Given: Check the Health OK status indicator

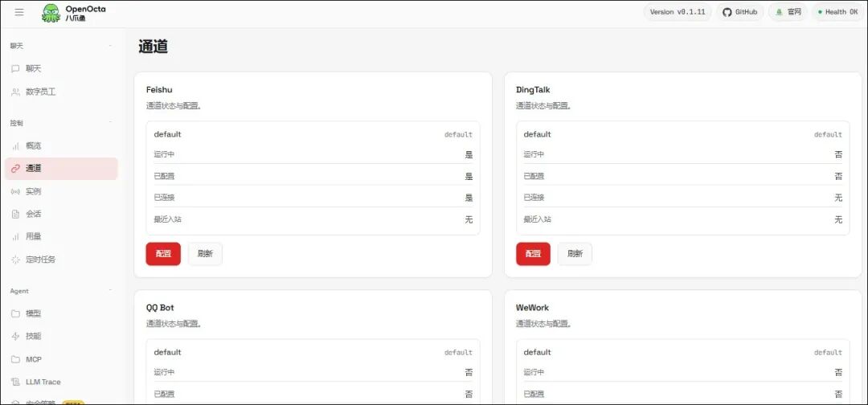Looking at the screenshot, I should click(837, 11).
